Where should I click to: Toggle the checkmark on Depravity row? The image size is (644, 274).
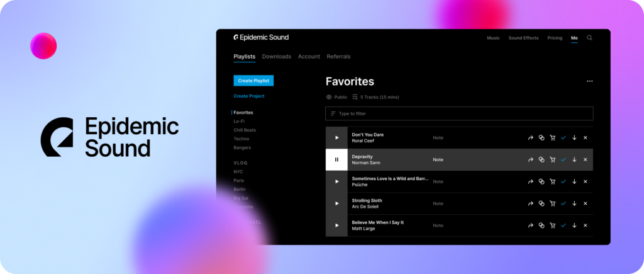(563, 159)
